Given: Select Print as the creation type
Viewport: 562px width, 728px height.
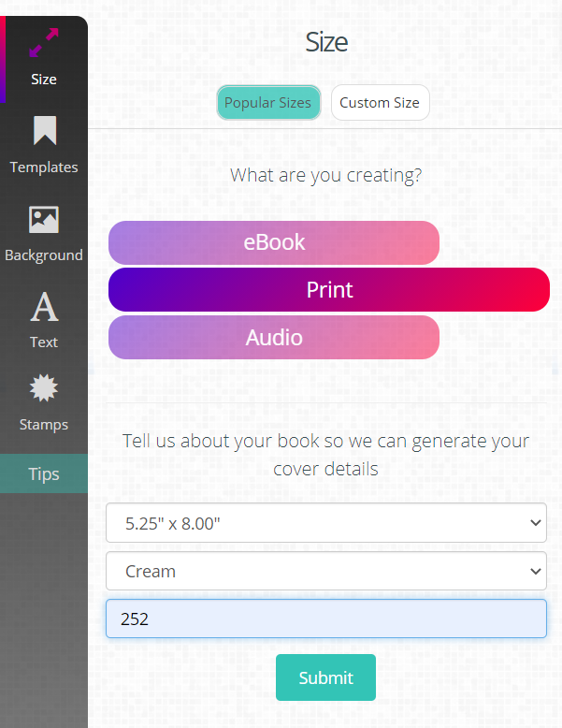Looking at the screenshot, I should pos(329,290).
